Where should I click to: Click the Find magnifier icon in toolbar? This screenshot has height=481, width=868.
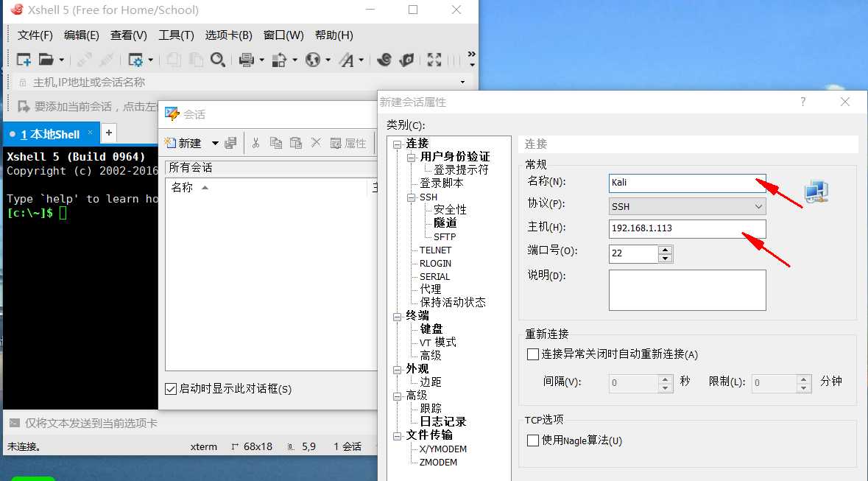218,59
